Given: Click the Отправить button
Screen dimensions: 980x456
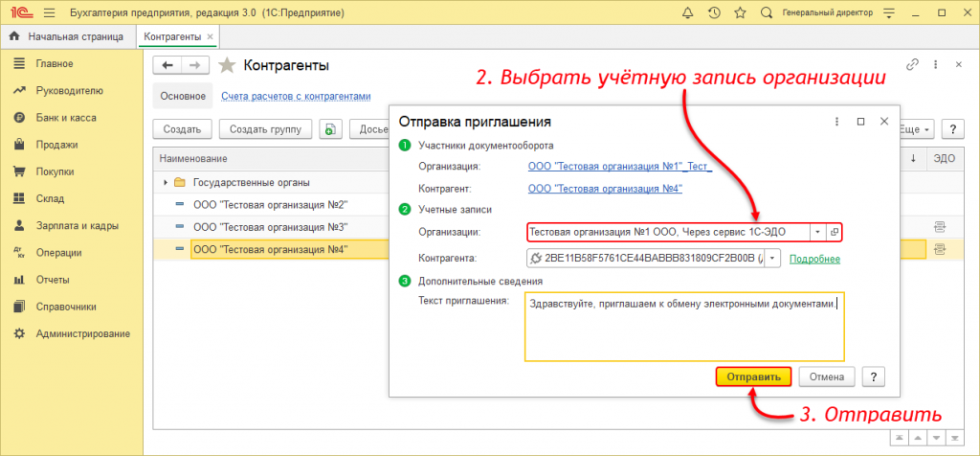Looking at the screenshot, I should coord(753,377).
